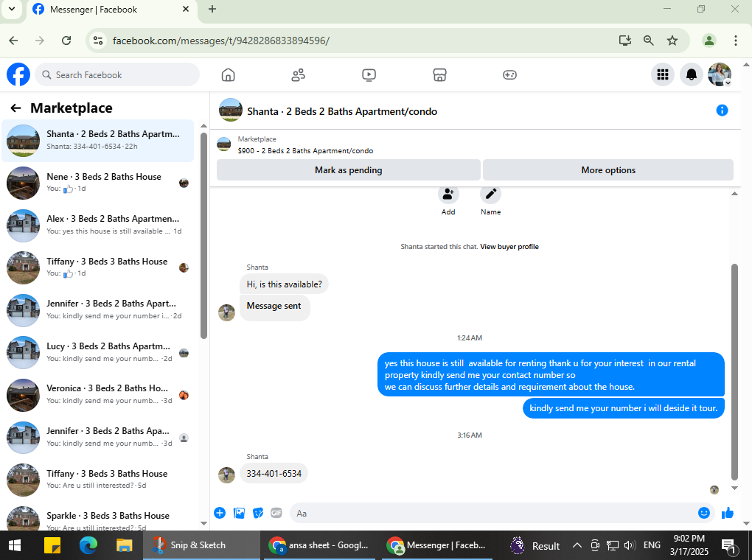Open Windows Start menu
The height and width of the screenshot is (560, 752).
click(x=15, y=545)
